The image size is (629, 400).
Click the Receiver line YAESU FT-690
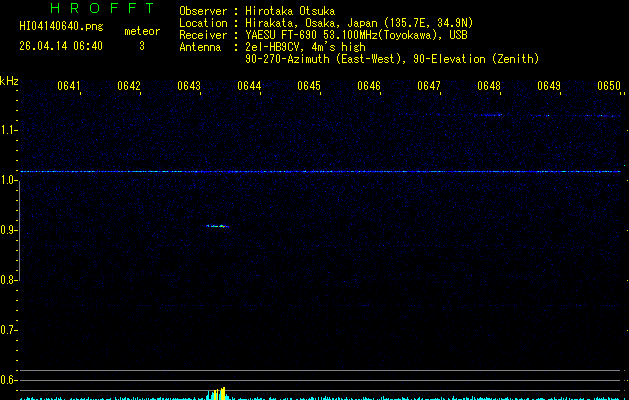323,35
